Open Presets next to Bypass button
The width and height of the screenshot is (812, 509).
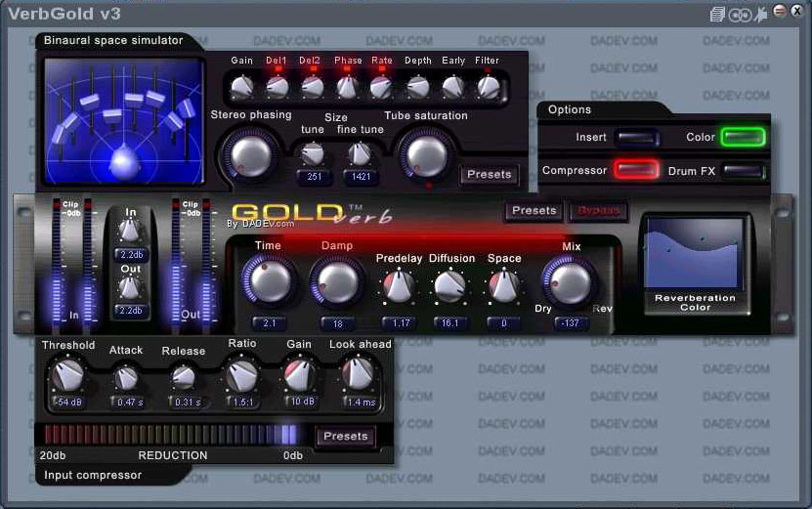(x=534, y=211)
